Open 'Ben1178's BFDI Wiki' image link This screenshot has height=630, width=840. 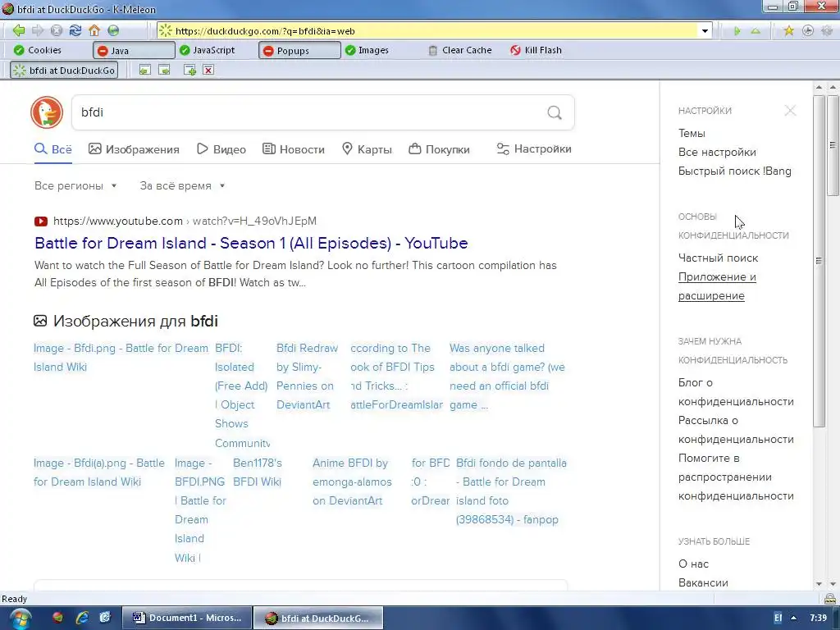click(257, 472)
